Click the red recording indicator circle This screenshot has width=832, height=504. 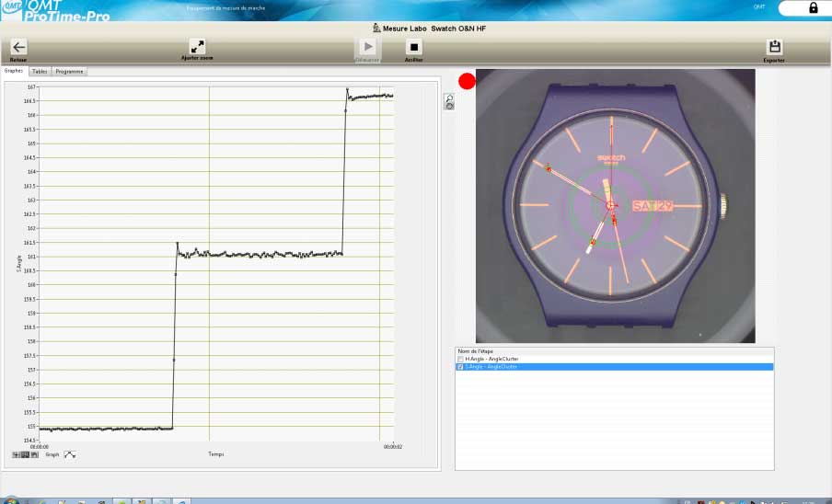pos(467,81)
